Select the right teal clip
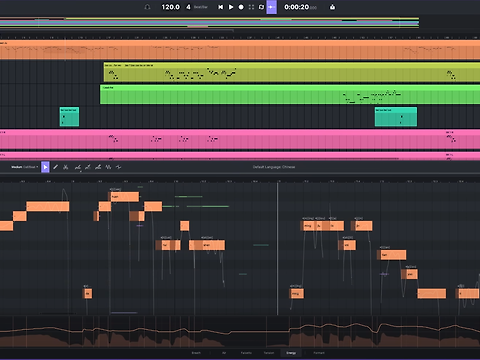Image resolution: width=480 pixels, height=360 pixels. [396, 117]
